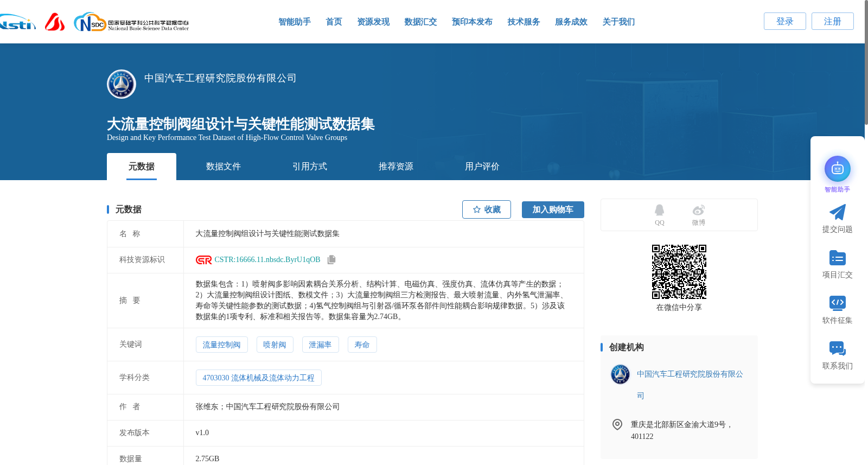
Task: Switch to the 用户评价 tab
Action: click(x=482, y=167)
